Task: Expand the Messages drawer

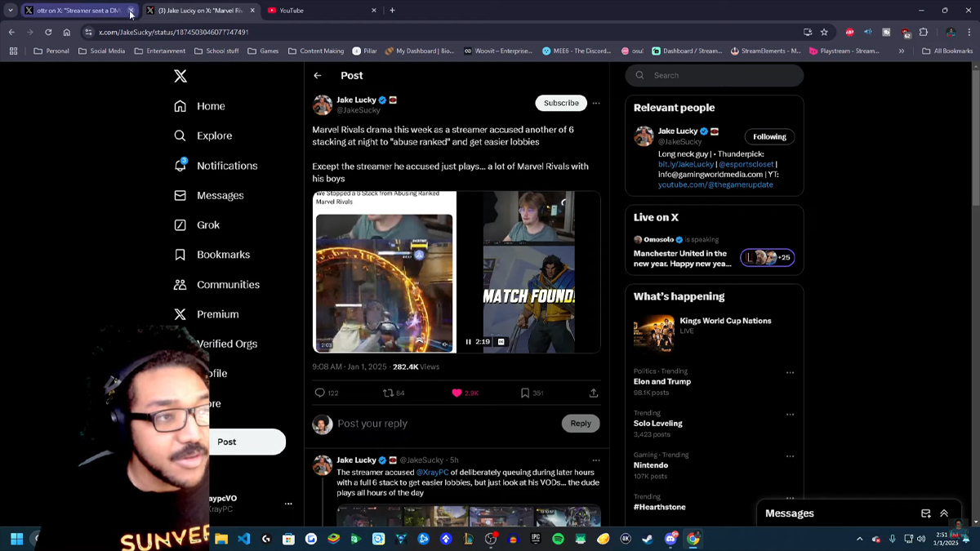Action: (x=944, y=513)
